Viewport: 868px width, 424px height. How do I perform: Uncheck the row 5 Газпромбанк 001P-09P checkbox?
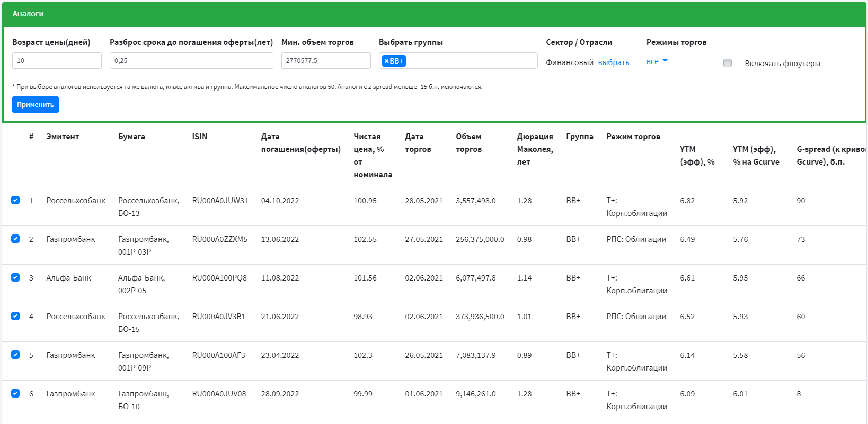pos(15,355)
